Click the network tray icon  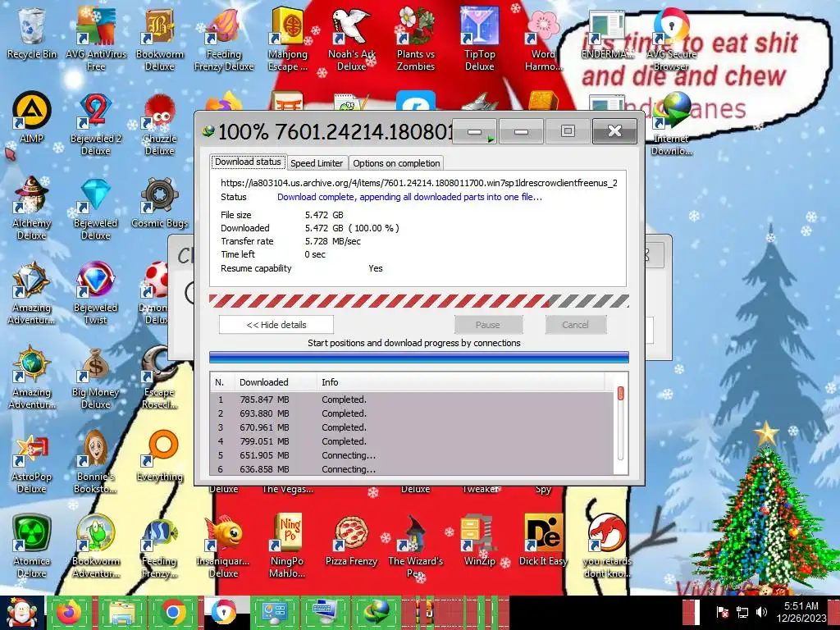[742, 612]
